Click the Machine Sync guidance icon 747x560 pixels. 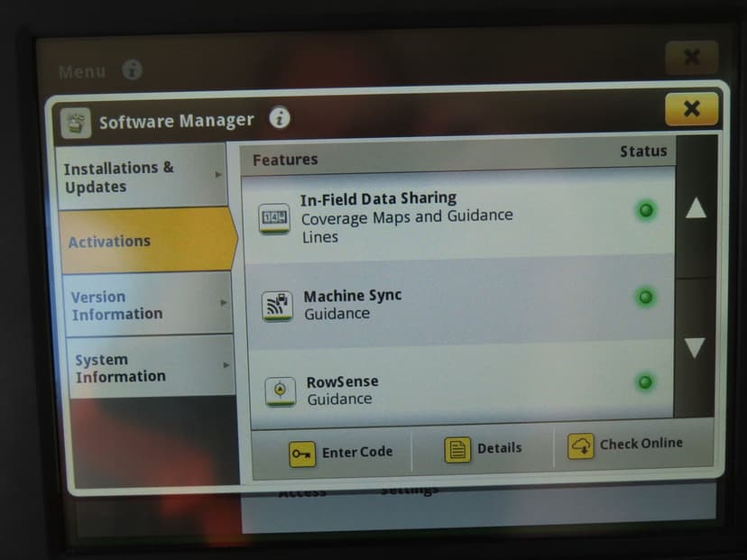tap(277, 305)
